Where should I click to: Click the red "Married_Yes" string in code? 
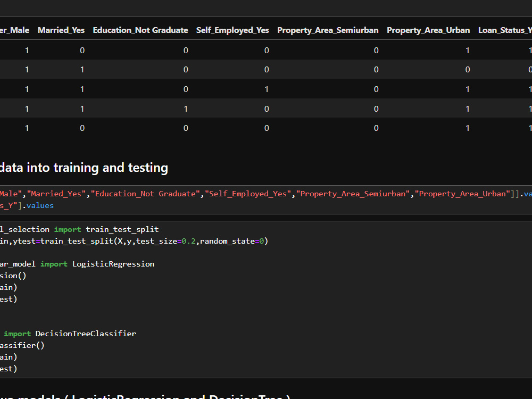pyautogui.click(x=56, y=194)
